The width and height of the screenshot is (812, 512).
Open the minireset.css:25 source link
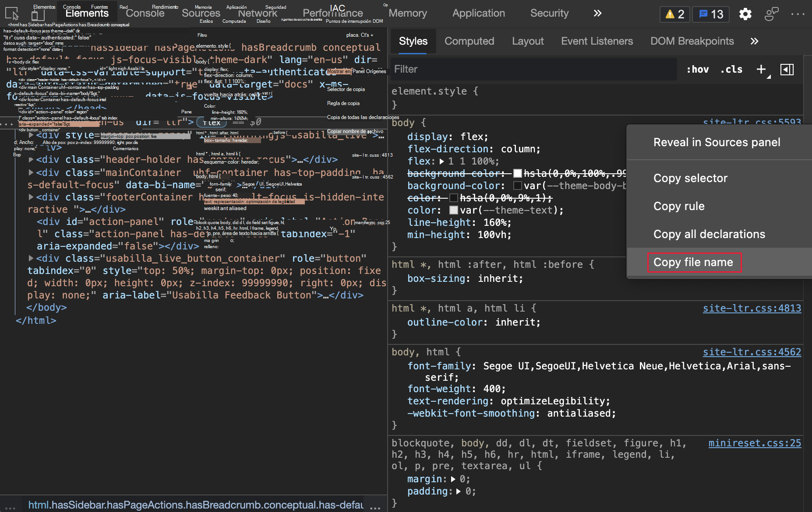point(754,443)
